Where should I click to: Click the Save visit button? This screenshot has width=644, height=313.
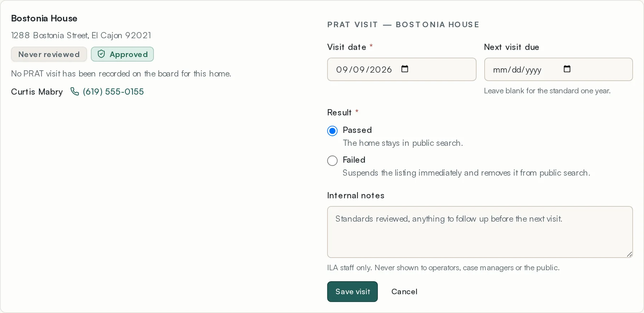[352, 292]
